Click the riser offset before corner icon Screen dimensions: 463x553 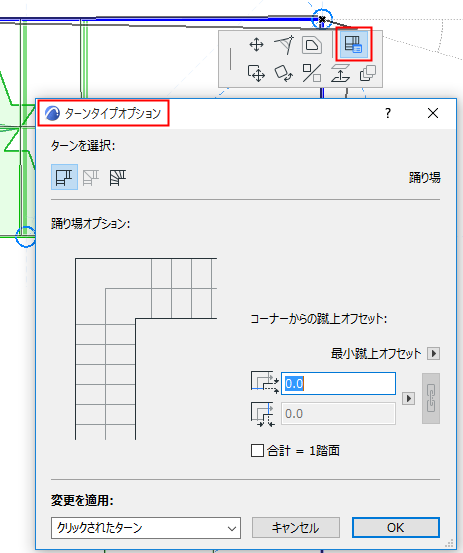[x=264, y=382]
